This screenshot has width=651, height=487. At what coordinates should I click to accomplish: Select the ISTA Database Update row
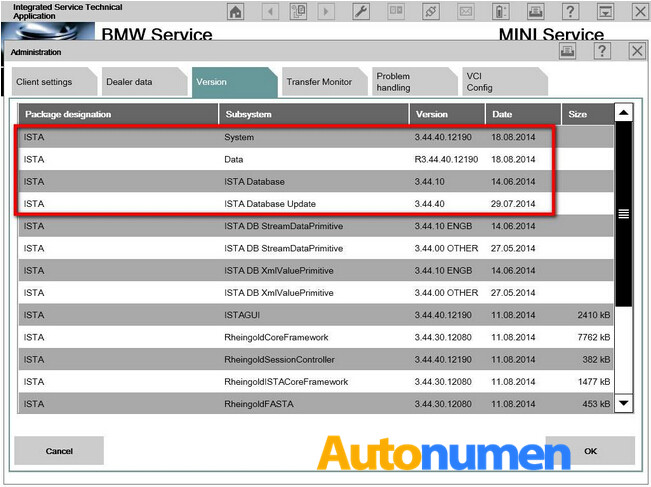[x=316, y=204]
